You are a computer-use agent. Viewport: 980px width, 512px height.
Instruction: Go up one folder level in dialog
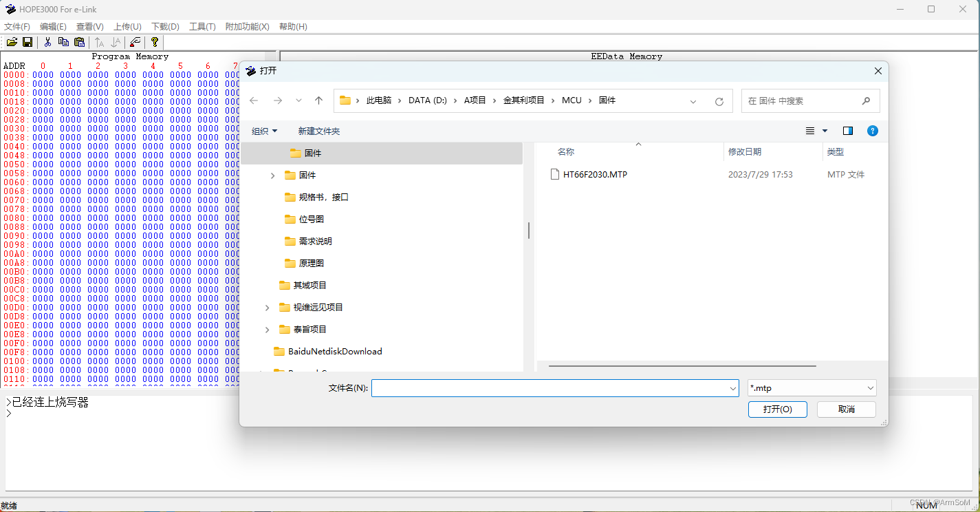click(318, 100)
